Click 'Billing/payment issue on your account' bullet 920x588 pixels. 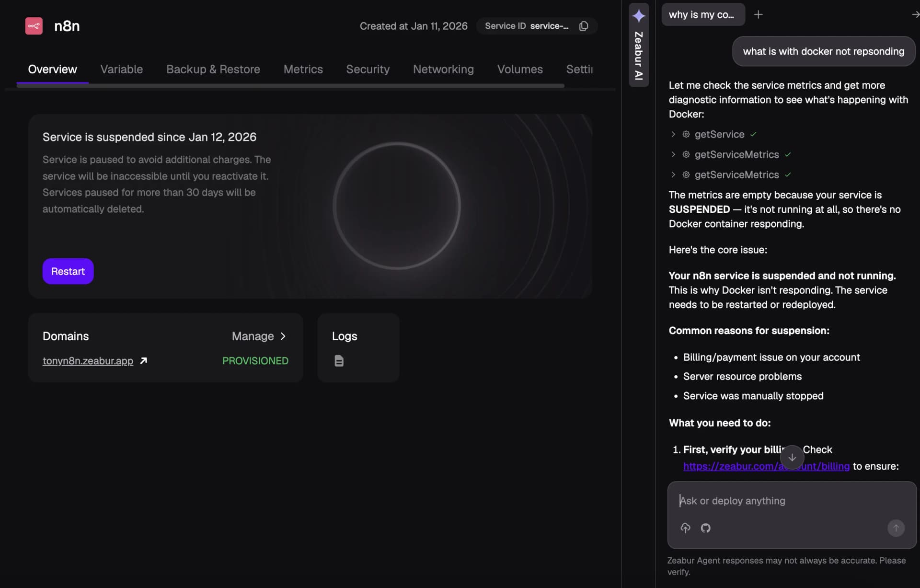(771, 357)
